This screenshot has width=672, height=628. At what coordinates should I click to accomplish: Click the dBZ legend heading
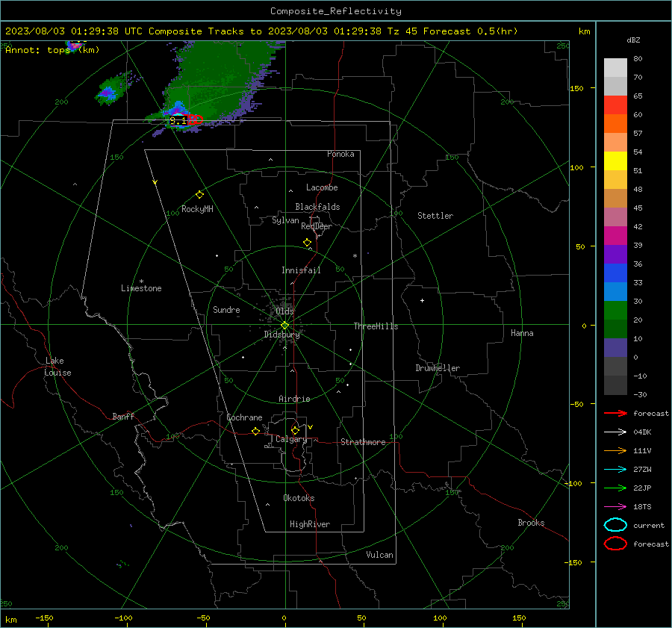[633, 40]
